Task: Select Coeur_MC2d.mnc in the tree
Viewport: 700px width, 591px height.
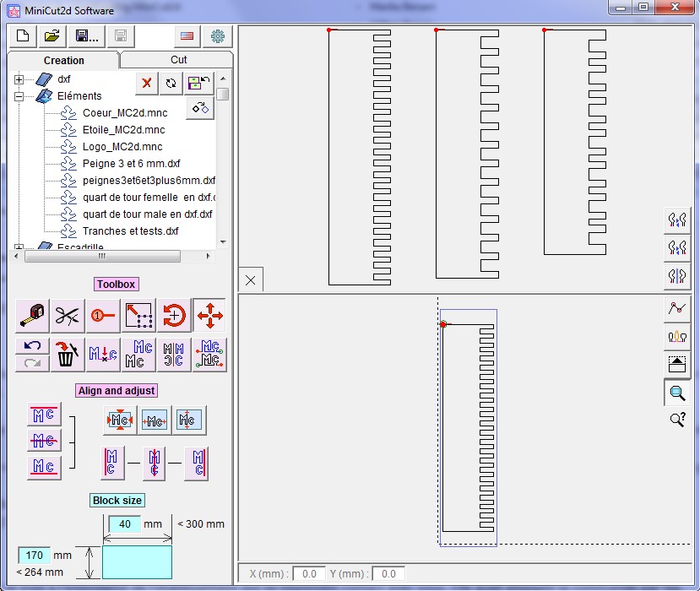Action: [125, 113]
